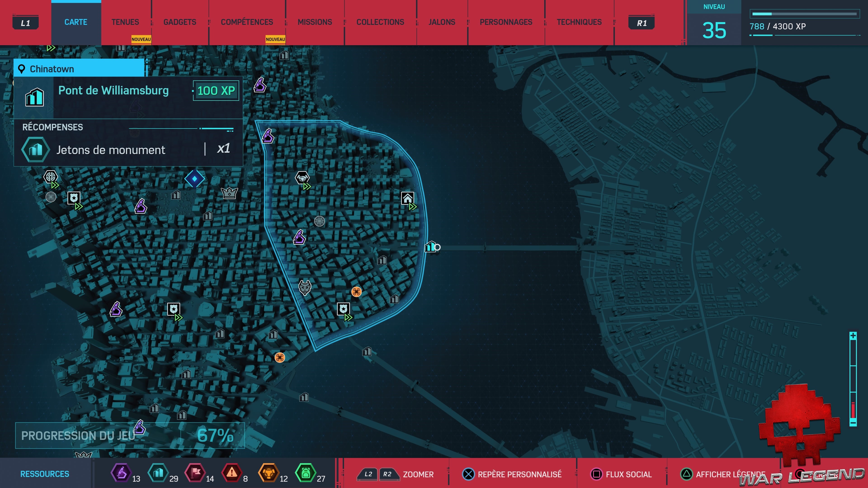Click the research station token resource icon
Viewport: 868px width, 488px height.
[x=121, y=473]
